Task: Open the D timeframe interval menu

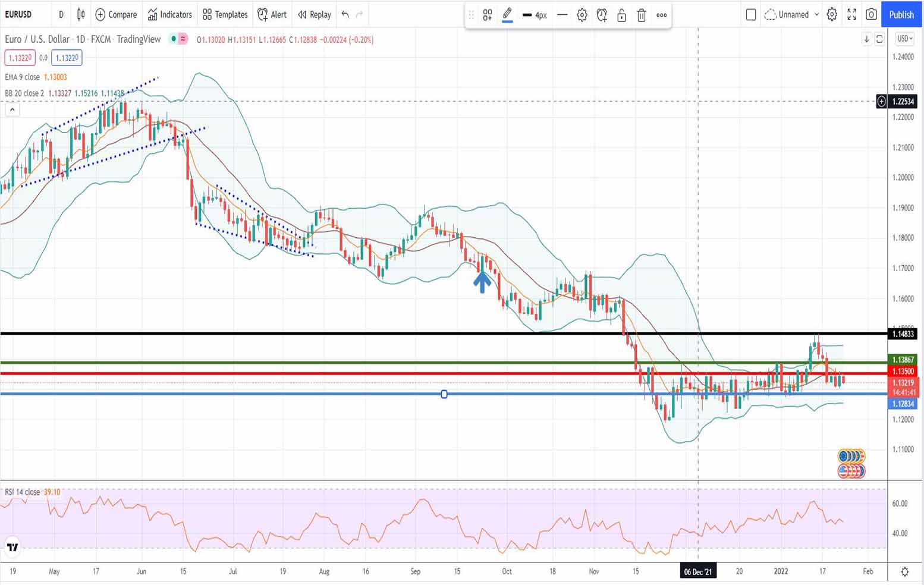Action: click(x=61, y=14)
